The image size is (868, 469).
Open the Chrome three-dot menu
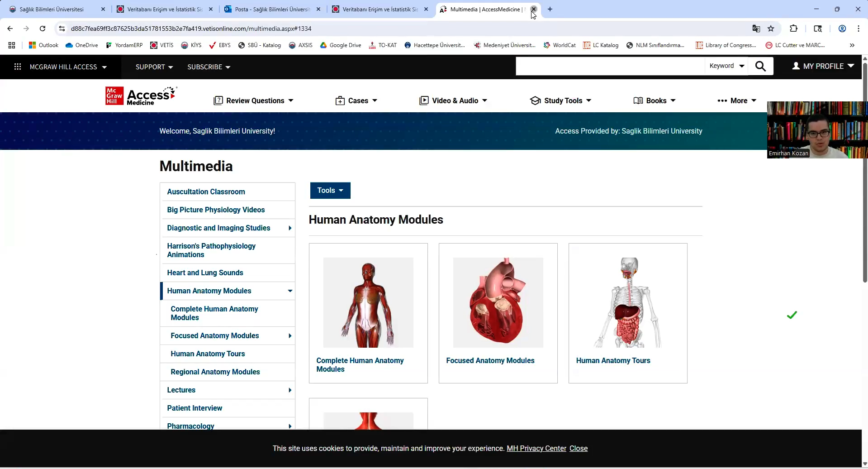pyautogui.click(x=858, y=29)
